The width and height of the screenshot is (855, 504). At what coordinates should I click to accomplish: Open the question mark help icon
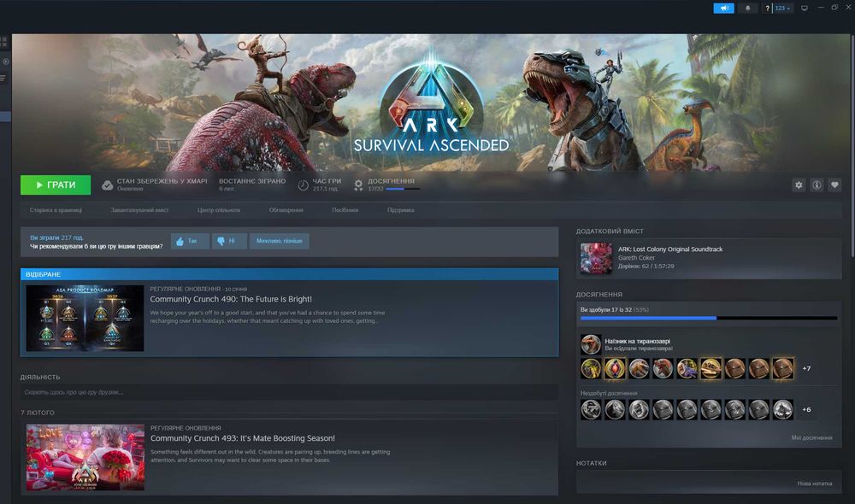(x=767, y=9)
